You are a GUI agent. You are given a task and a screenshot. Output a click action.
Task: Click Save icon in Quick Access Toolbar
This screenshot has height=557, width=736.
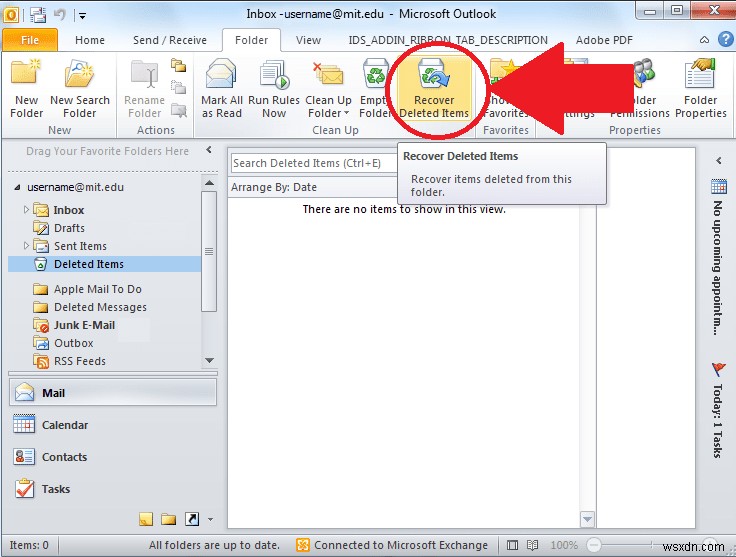(38, 15)
